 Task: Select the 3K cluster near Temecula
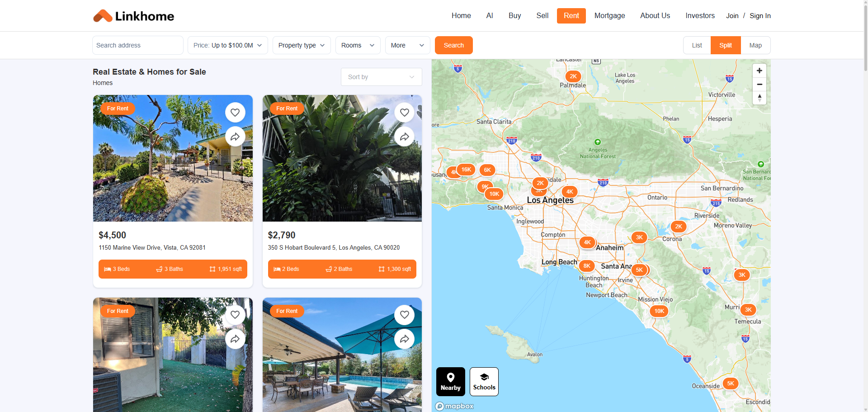[x=748, y=310]
